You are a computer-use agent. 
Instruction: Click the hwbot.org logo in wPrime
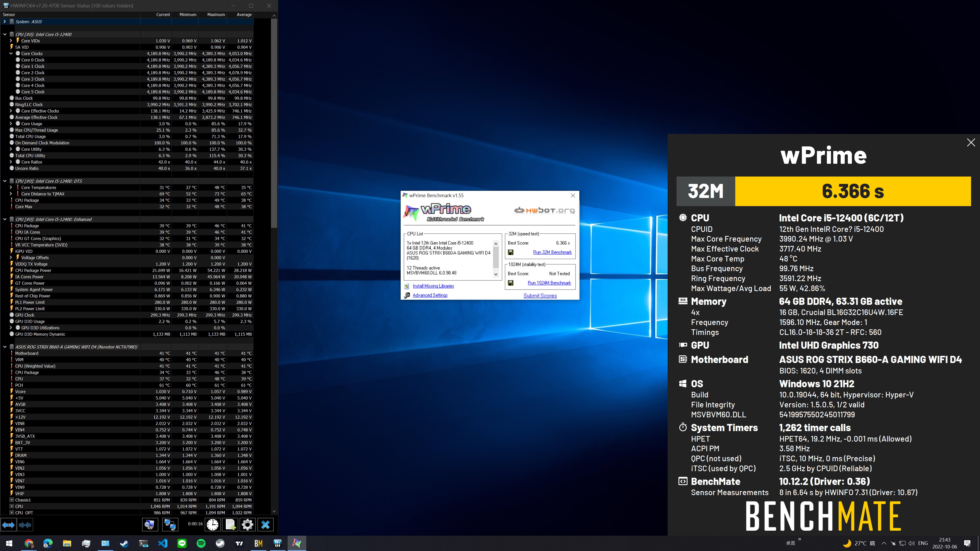click(x=544, y=210)
